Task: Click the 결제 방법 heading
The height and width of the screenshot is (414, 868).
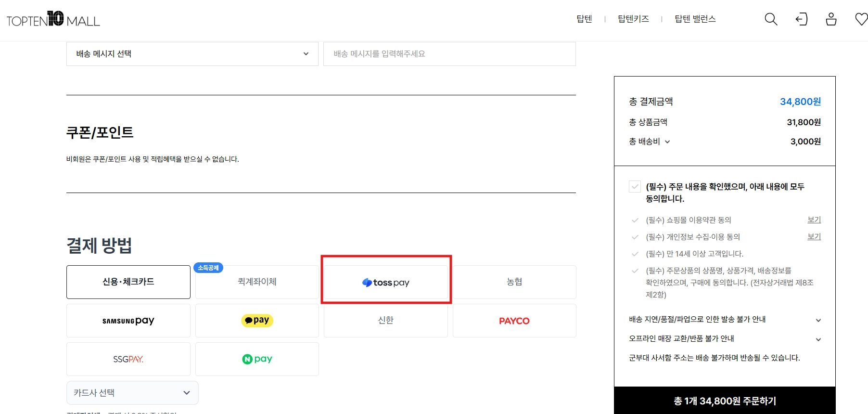Action: click(x=99, y=246)
